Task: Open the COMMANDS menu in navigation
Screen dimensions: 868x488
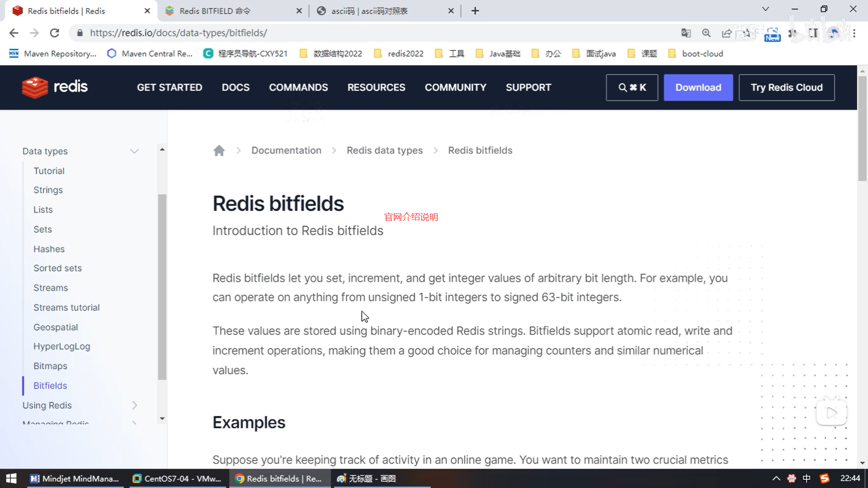Action: 298,88
